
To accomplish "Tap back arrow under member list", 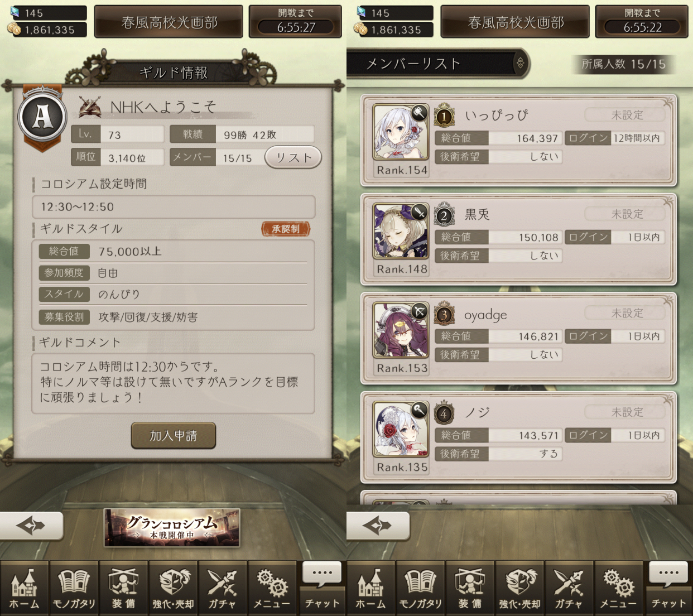I will [378, 526].
